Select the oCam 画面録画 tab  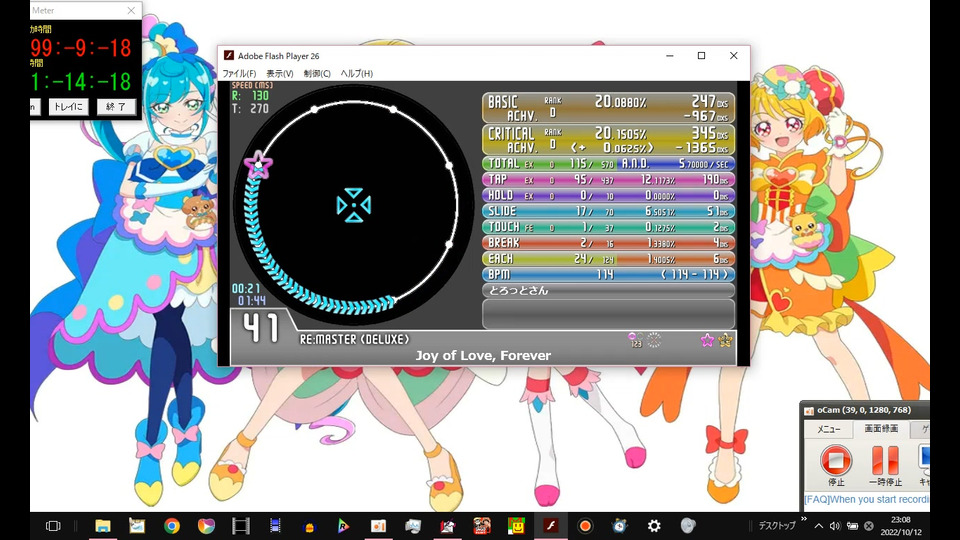[x=881, y=429]
